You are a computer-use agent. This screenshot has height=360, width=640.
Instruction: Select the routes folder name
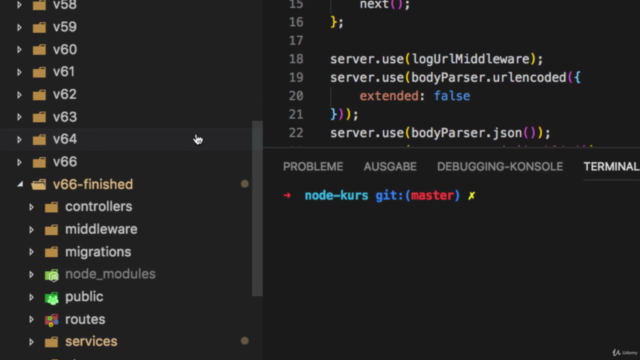click(85, 319)
